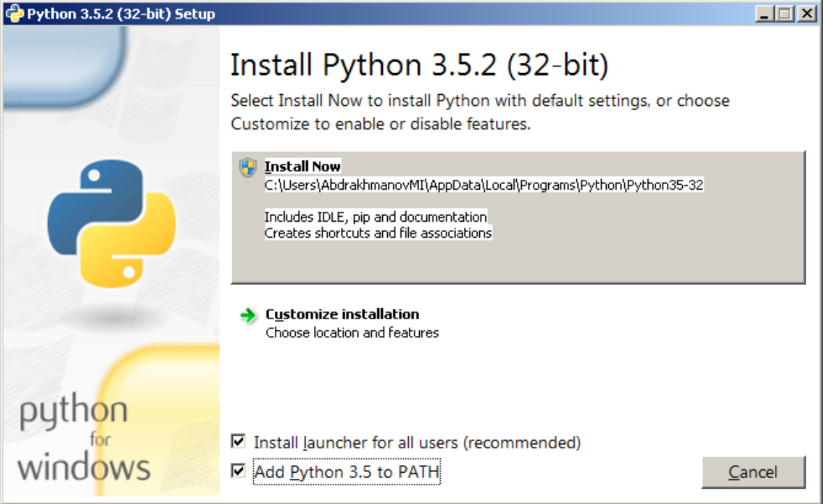Close the Python Setup window
The width and height of the screenshot is (823, 504).
[x=806, y=14]
